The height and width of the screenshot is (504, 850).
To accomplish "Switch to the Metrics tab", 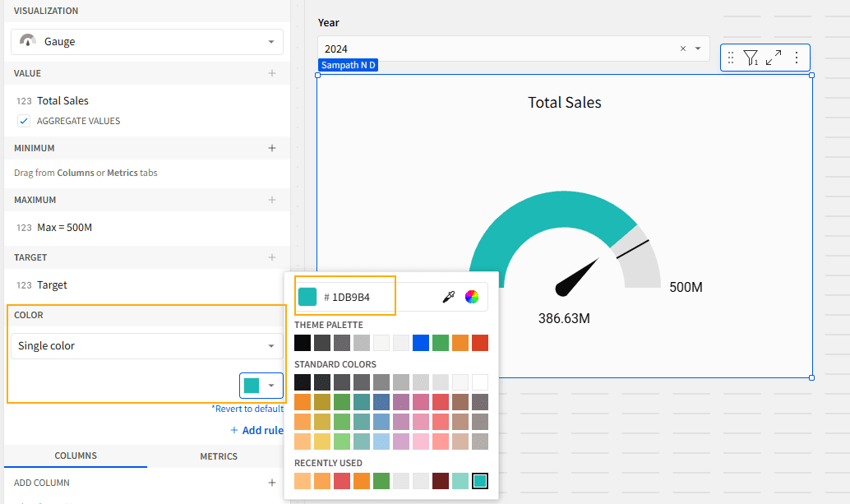I will click(x=219, y=456).
